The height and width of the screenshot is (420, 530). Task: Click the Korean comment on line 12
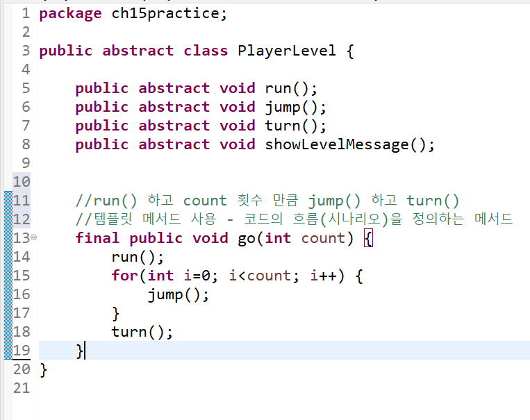(x=294, y=219)
